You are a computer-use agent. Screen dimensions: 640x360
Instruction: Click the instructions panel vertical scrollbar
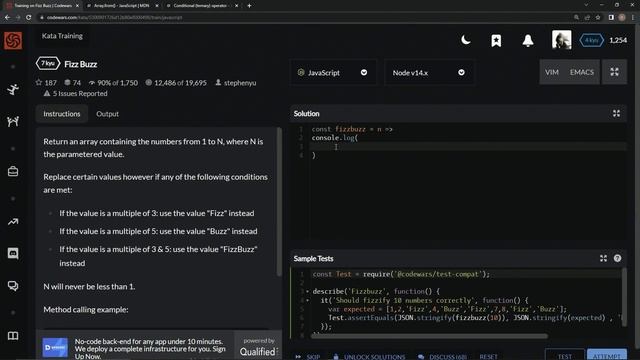tap(279, 201)
